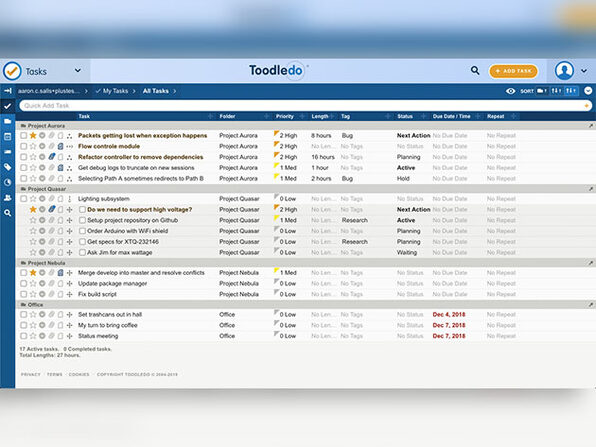This screenshot has width=596, height=447.
Task: Select the All Tasks breadcrumb
Action: click(x=155, y=91)
